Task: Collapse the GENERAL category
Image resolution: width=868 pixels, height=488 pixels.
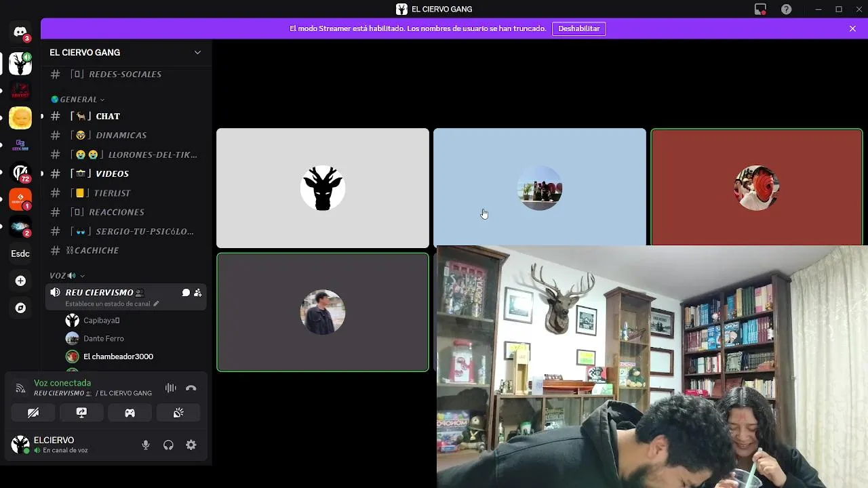Action: click(77, 100)
